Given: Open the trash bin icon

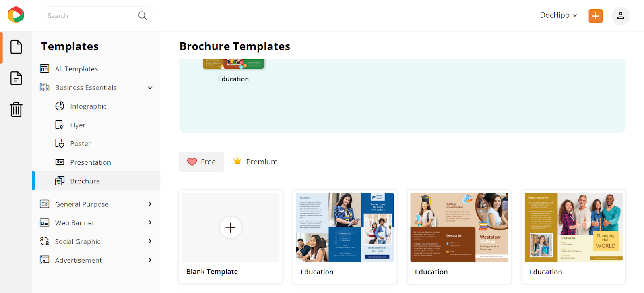Looking at the screenshot, I should (16, 109).
